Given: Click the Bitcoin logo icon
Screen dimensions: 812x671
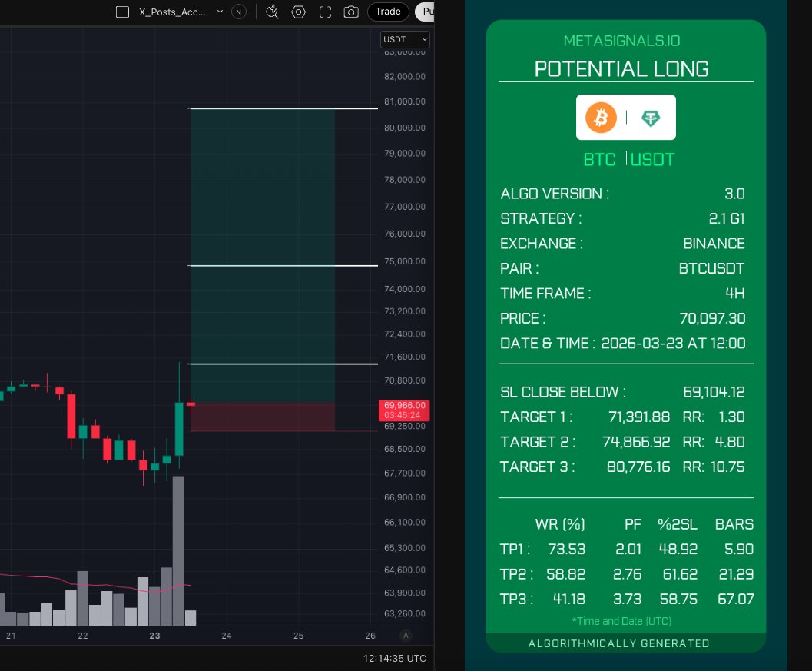Looking at the screenshot, I should (x=601, y=117).
